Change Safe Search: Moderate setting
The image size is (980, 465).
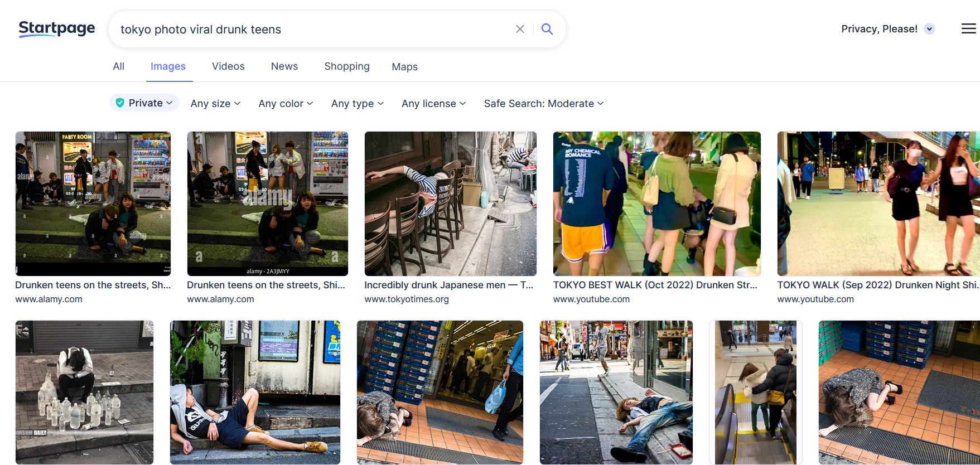[x=543, y=104]
